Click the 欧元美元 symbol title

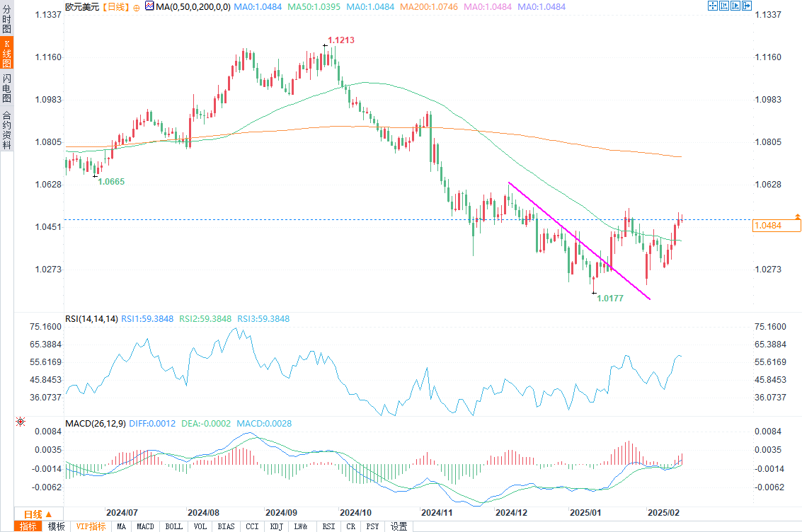[x=82, y=6]
